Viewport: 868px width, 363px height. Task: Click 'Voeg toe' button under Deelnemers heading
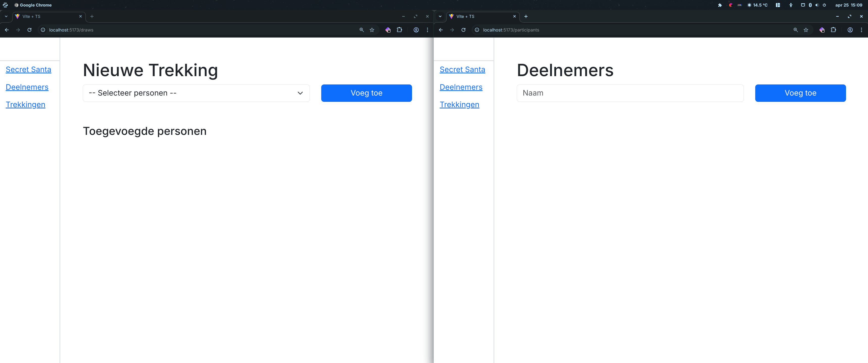[x=800, y=93]
